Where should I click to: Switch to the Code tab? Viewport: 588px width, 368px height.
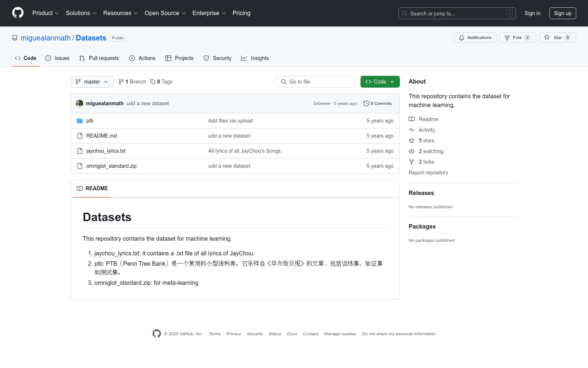click(x=26, y=58)
